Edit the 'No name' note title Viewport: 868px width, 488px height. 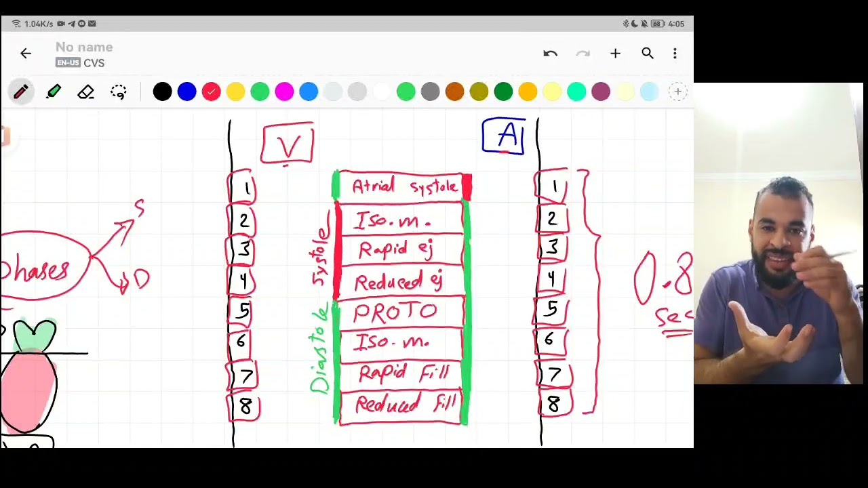tap(84, 47)
